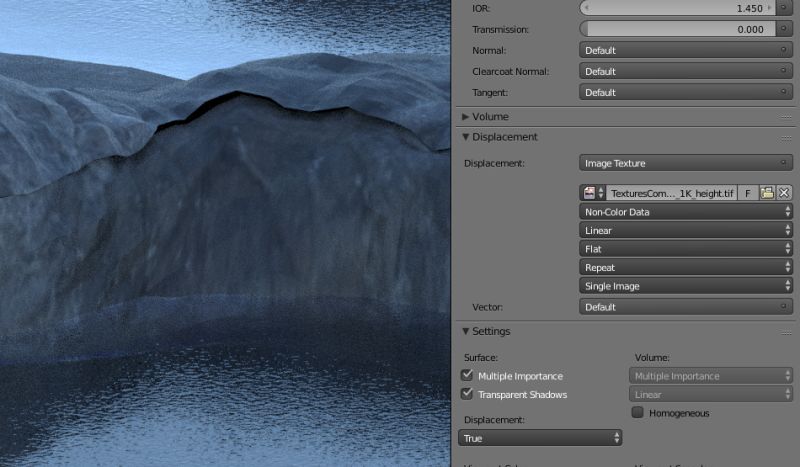Image resolution: width=800 pixels, height=467 pixels.
Task: Open image file folder icon
Action: (767, 193)
